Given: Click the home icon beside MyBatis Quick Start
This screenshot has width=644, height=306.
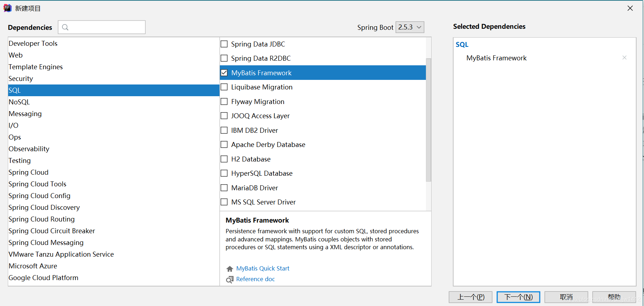Looking at the screenshot, I should tap(230, 269).
